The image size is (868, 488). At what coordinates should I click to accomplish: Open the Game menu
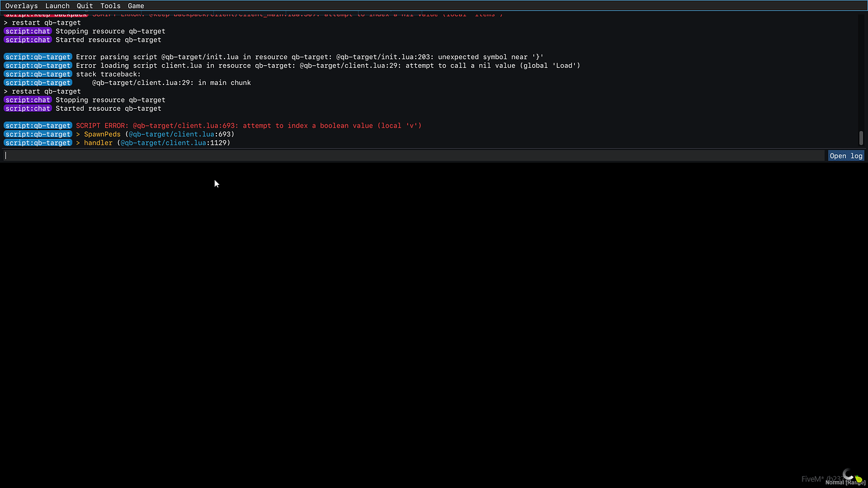coord(136,6)
